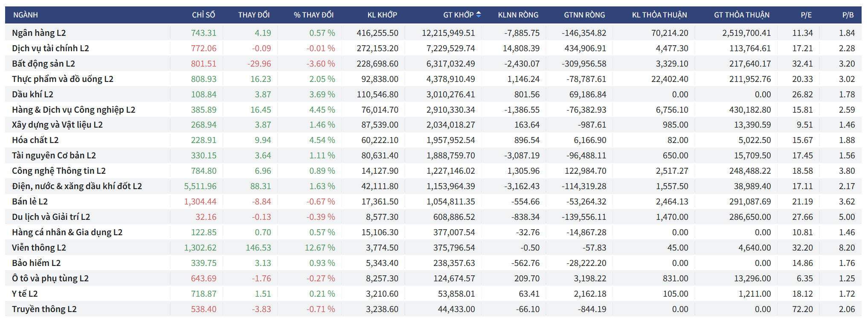Sort by P/B column header
Image resolution: width=868 pixels, height=324 pixels.
[848, 15]
